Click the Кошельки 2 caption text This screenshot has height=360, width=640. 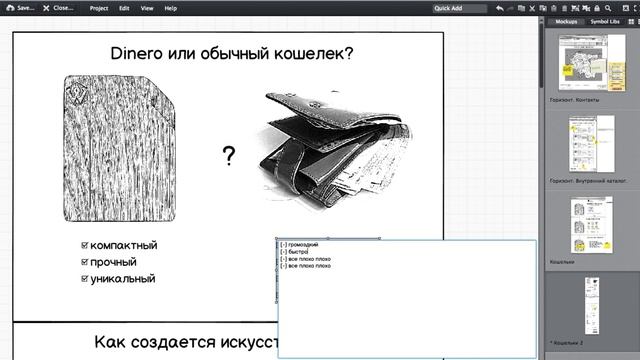[x=567, y=343]
